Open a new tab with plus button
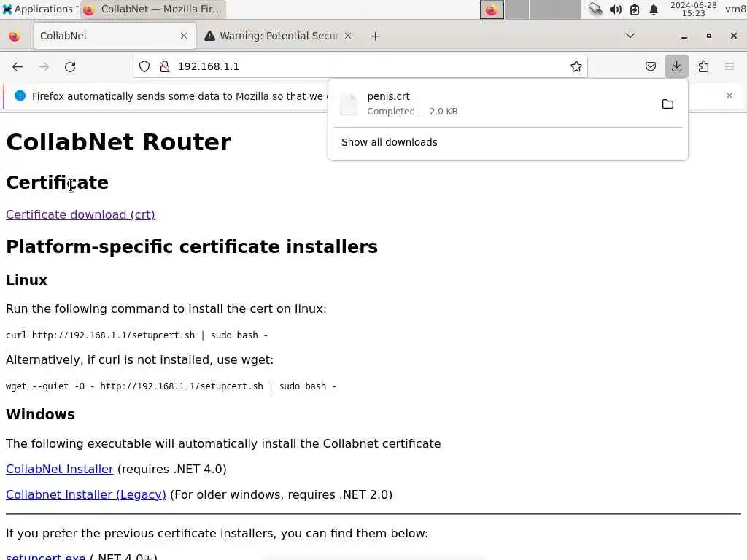Image resolution: width=747 pixels, height=560 pixels. click(x=375, y=36)
